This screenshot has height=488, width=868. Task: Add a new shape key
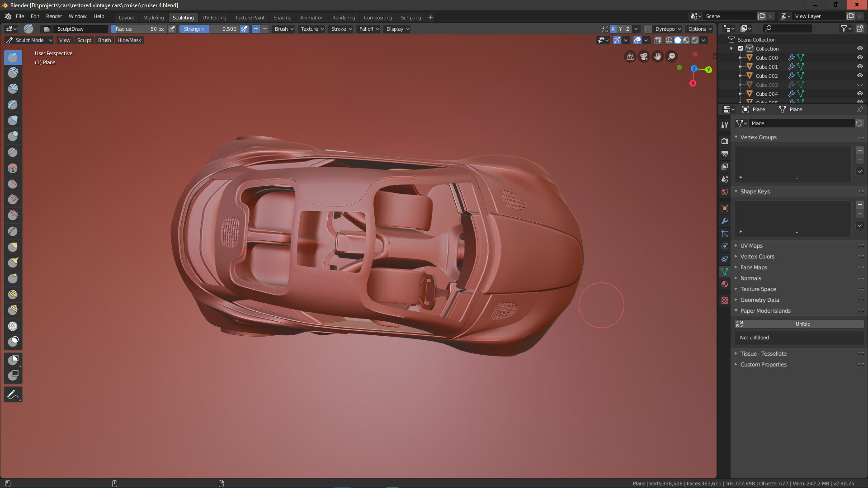860,205
